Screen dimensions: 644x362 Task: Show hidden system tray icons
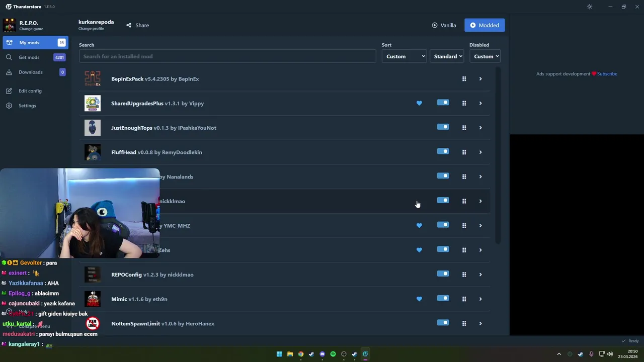(x=558, y=354)
